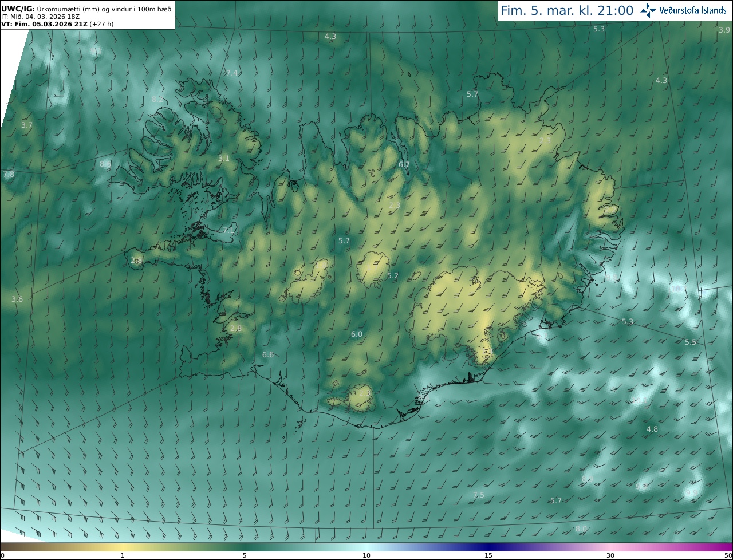Click the 7.8 value at the left edge

pyautogui.click(x=9, y=175)
